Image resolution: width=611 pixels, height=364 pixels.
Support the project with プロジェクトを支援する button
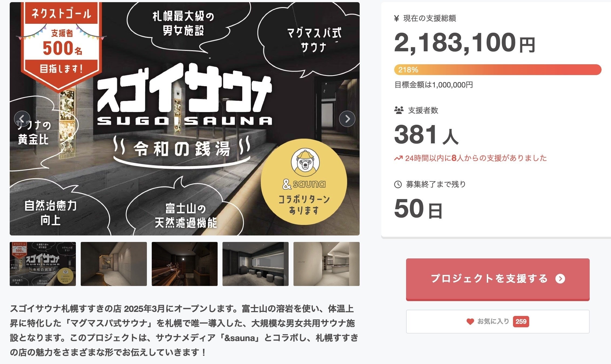(x=498, y=279)
